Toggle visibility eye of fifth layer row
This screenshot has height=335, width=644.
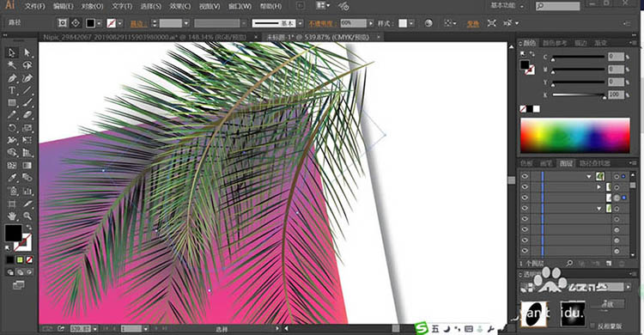[525, 219]
